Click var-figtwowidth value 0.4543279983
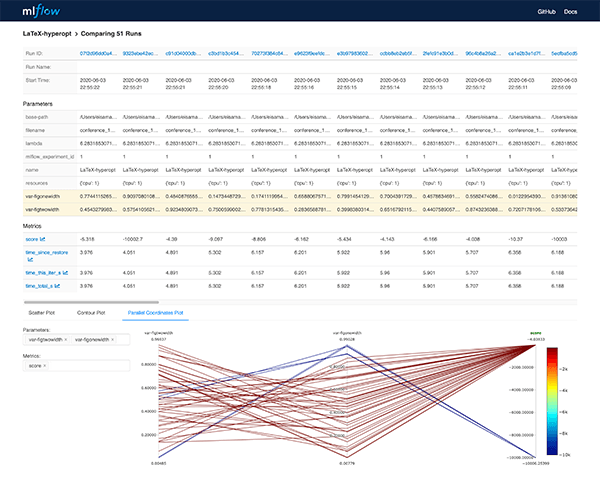Image resolution: width=600 pixels, height=487 pixels. 98,210
